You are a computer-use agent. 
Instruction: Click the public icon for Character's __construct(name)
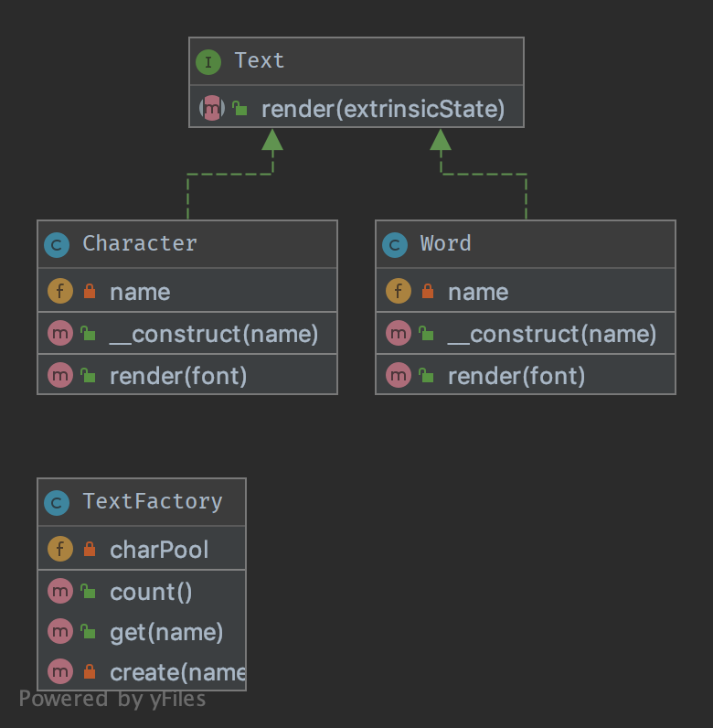tap(88, 333)
